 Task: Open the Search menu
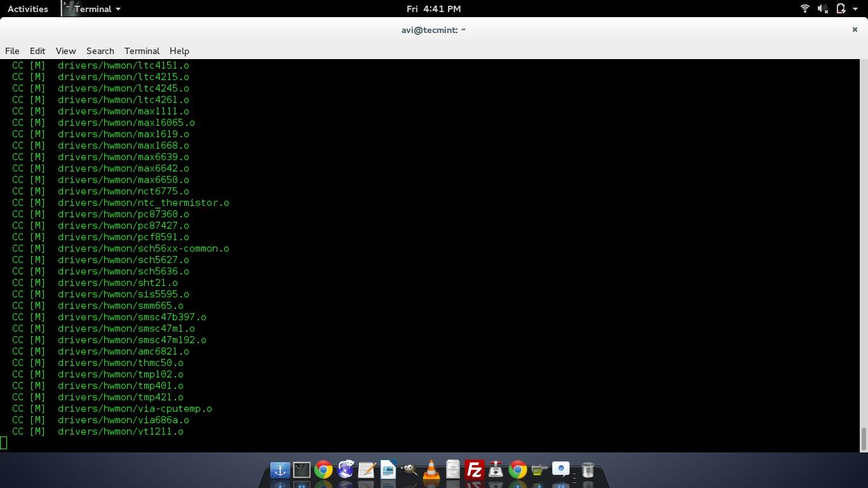[100, 51]
